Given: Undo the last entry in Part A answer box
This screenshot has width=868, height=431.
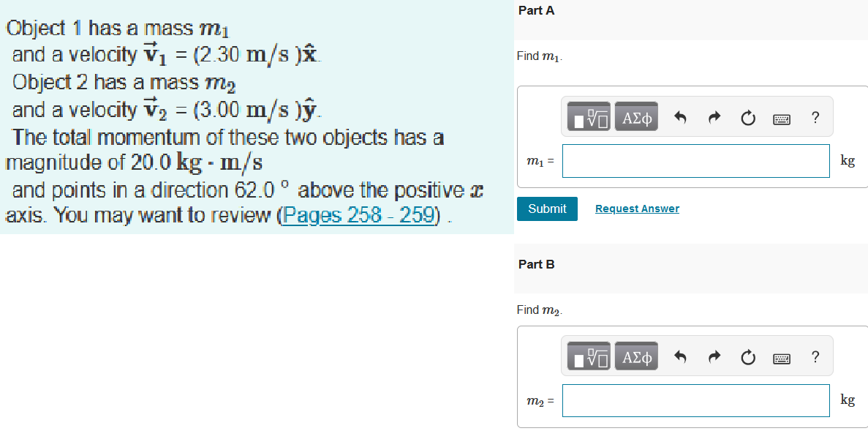Looking at the screenshot, I should coord(680,116).
